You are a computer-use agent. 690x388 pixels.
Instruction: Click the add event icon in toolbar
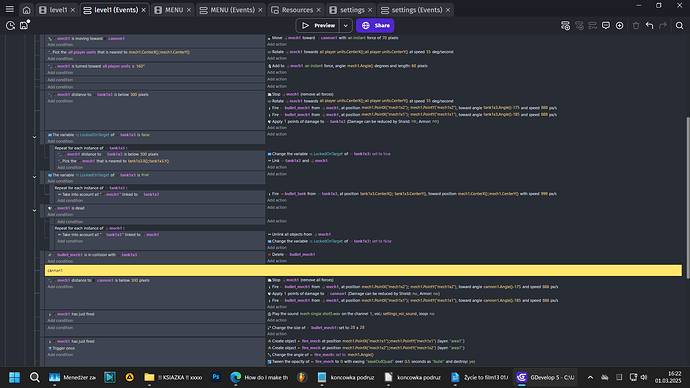[x=565, y=26]
